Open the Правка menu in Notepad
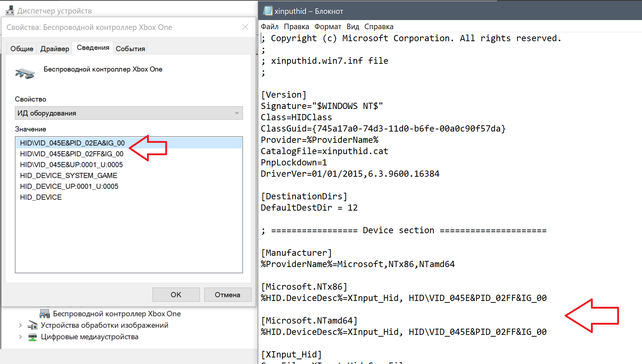The image size is (642, 364). click(x=297, y=27)
